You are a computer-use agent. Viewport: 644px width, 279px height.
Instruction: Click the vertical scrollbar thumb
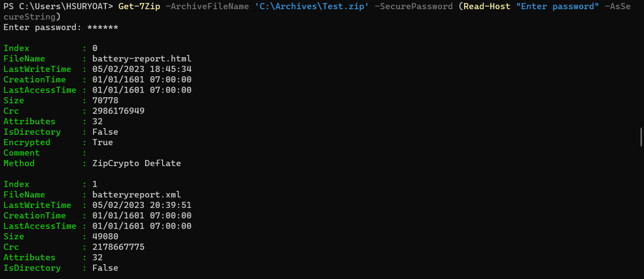click(641, 137)
